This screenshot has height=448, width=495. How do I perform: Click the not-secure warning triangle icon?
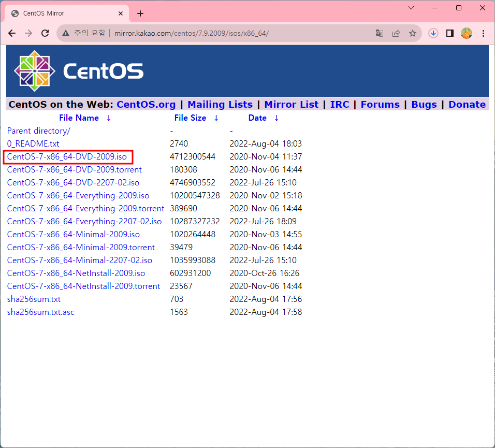(x=66, y=33)
